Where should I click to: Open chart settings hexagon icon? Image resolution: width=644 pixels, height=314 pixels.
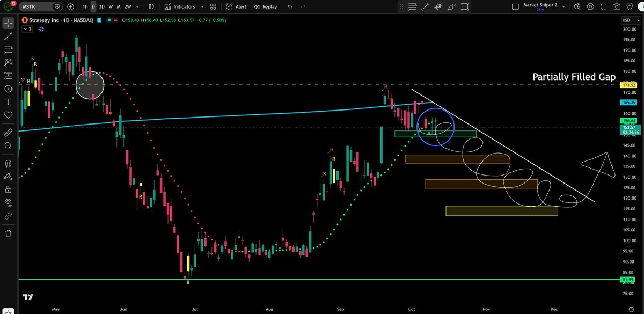590,6
